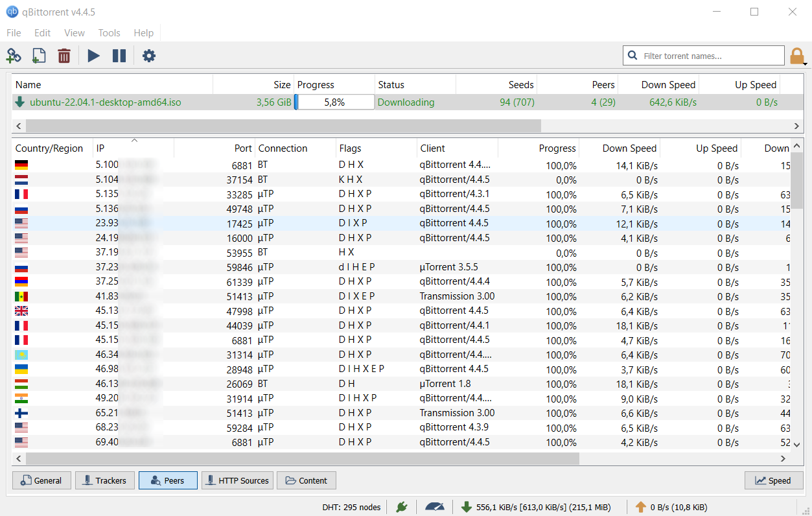This screenshot has height=516, width=812.
Task: Open lock icon dropdown arrow
Action: click(805, 64)
